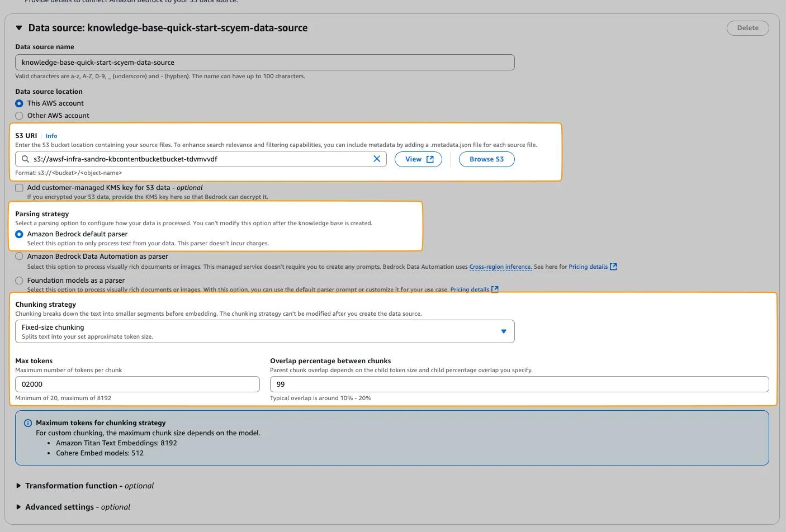Image resolution: width=786 pixels, height=532 pixels.
Task: Select Other AWS account radio button
Action: [19, 116]
